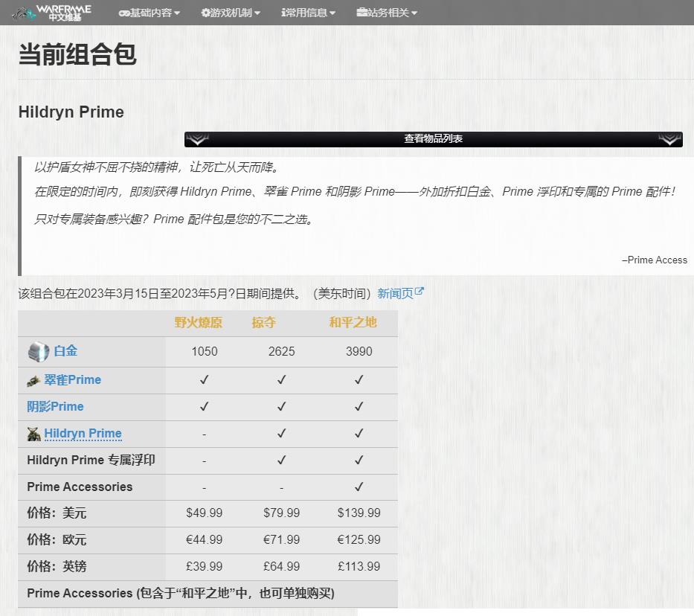This screenshot has width=694, height=616.
Task: Click the Hildryn Prime section heading
Action: coord(71,112)
